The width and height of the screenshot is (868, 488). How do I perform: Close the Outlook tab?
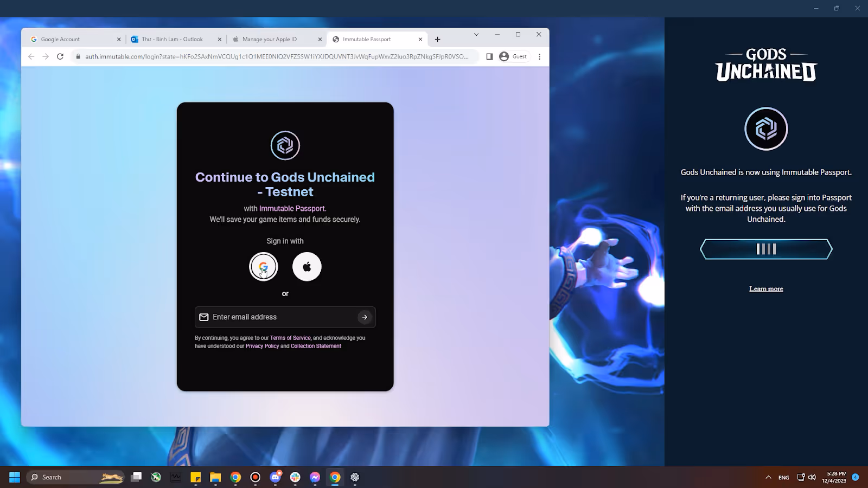click(x=220, y=39)
